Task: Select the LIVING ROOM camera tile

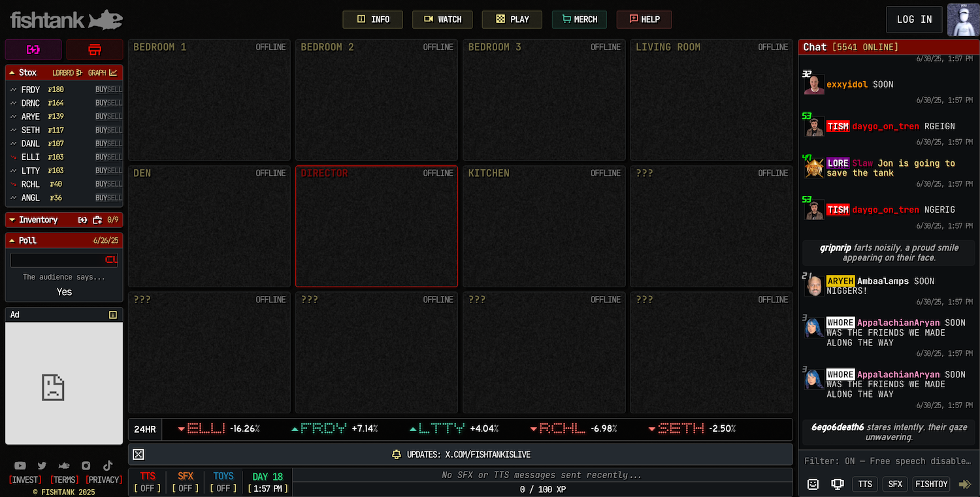Action: (x=711, y=100)
